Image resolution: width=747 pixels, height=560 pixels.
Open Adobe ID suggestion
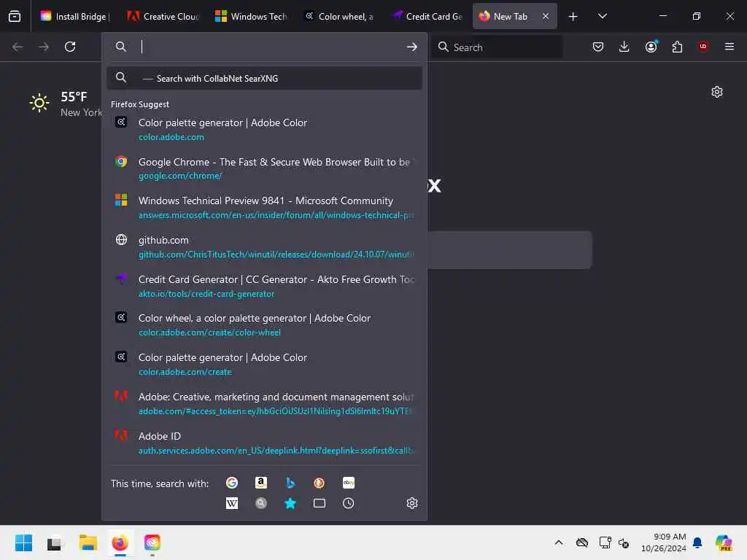pyautogui.click(x=264, y=443)
